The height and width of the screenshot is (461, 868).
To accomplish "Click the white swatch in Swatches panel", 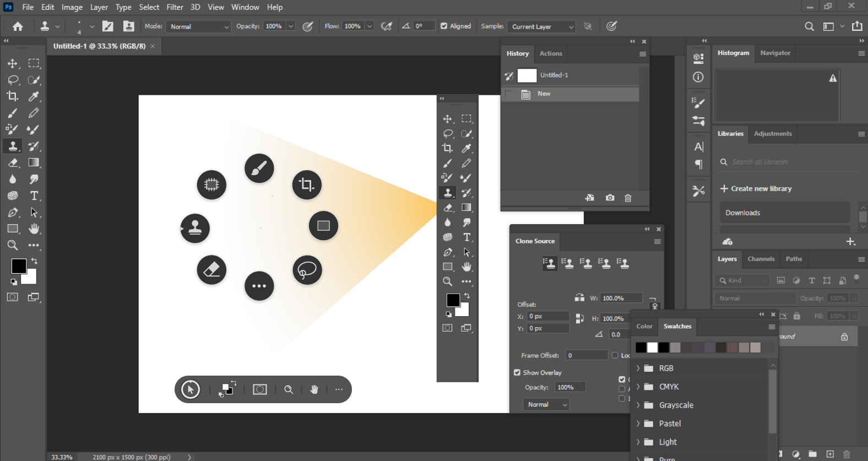I will pyautogui.click(x=652, y=348).
